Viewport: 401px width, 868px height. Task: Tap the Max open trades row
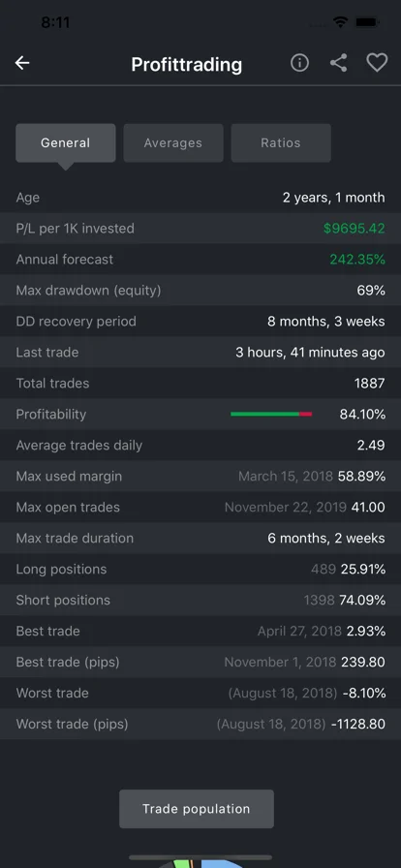click(200, 507)
